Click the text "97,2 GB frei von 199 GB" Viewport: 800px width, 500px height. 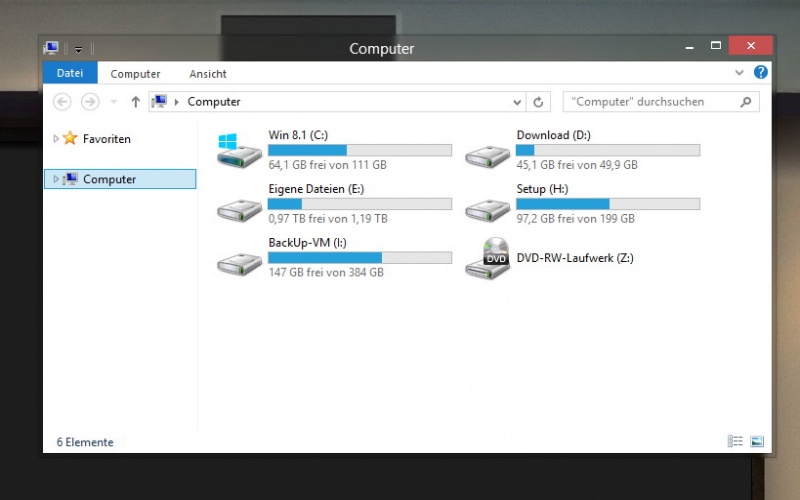coord(576,218)
